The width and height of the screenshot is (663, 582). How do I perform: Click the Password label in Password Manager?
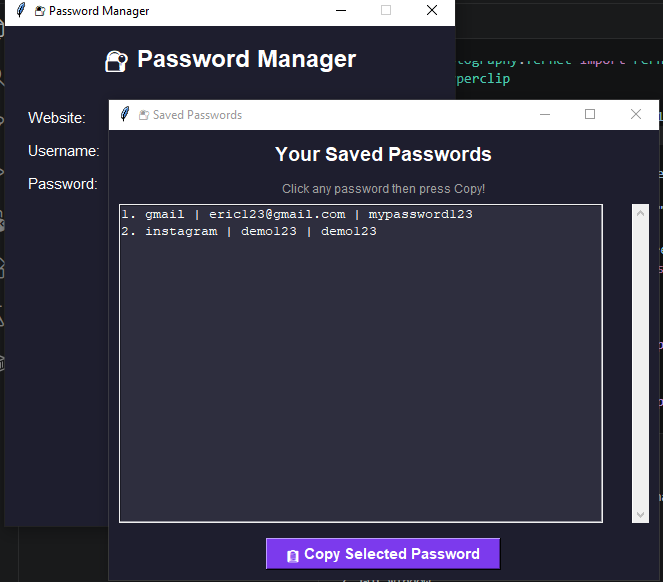click(x=63, y=184)
